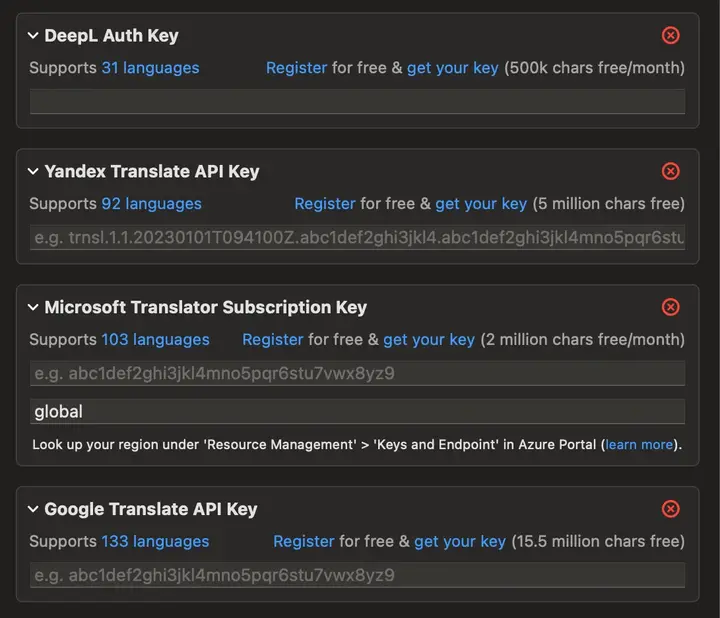Open DeepL 'get your key' link
Image resolution: width=720 pixels, height=618 pixels.
pos(453,68)
